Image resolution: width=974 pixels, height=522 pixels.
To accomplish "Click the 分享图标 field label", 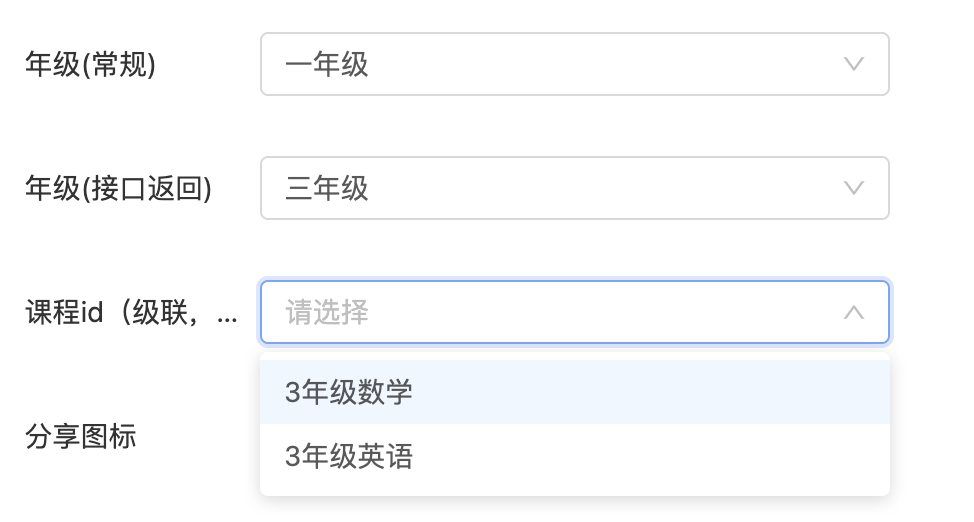I will point(80,437).
